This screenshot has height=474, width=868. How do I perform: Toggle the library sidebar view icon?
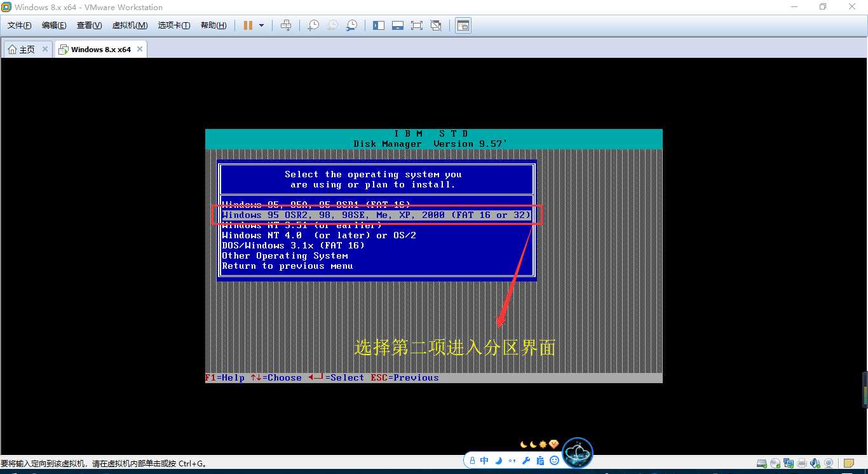click(x=379, y=25)
